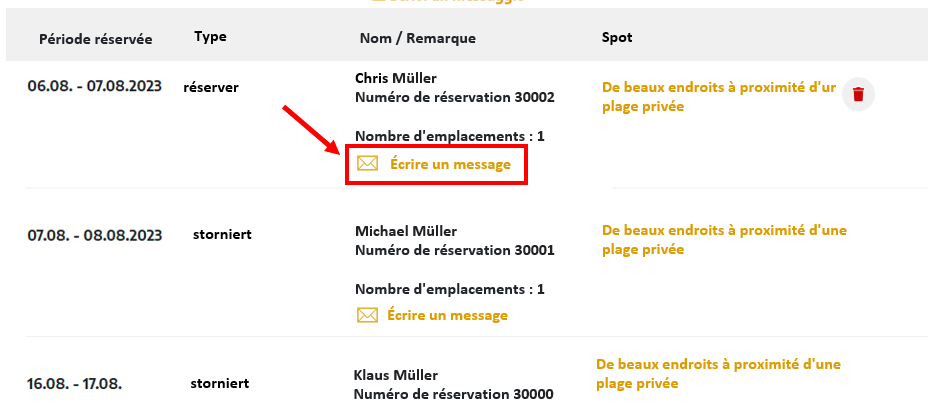Click envelope icon under reservation 30001
Screen dimensions: 928x409
pos(368,315)
